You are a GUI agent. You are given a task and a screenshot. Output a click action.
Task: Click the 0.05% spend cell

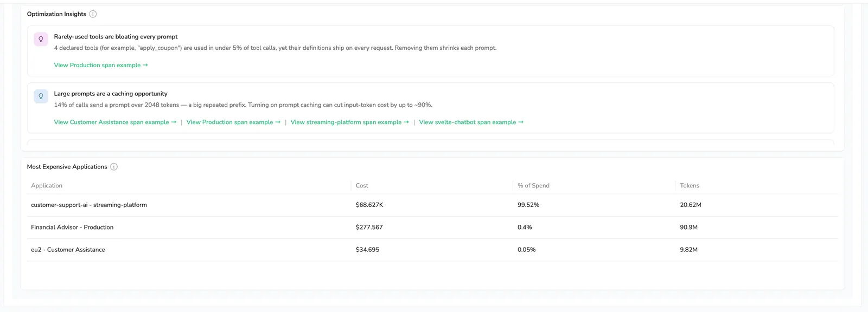526,250
